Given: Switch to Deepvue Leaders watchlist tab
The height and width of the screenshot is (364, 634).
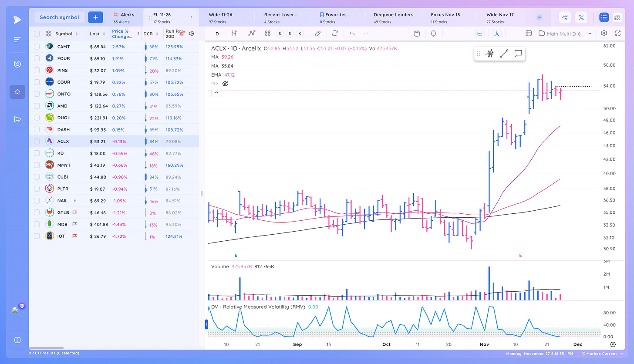Looking at the screenshot, I should pos(393,17).
